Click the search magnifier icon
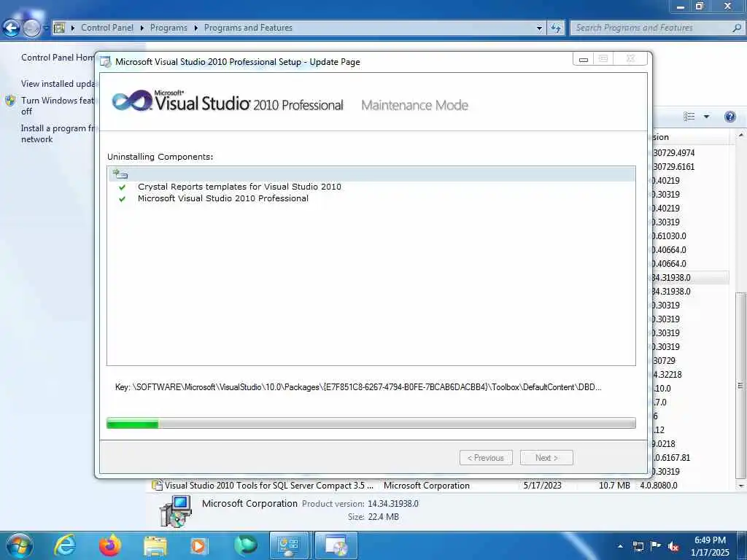 [x=737, y=28]
